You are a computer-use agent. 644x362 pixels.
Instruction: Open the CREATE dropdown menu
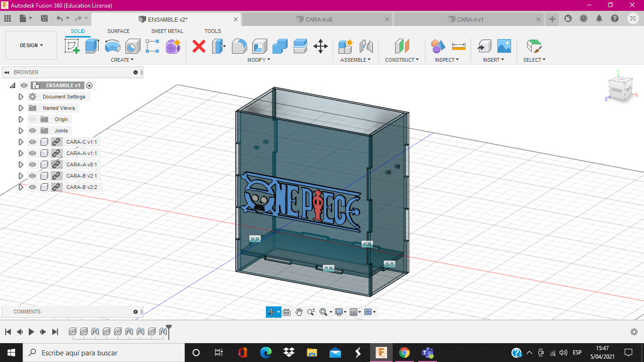(122, 60)
